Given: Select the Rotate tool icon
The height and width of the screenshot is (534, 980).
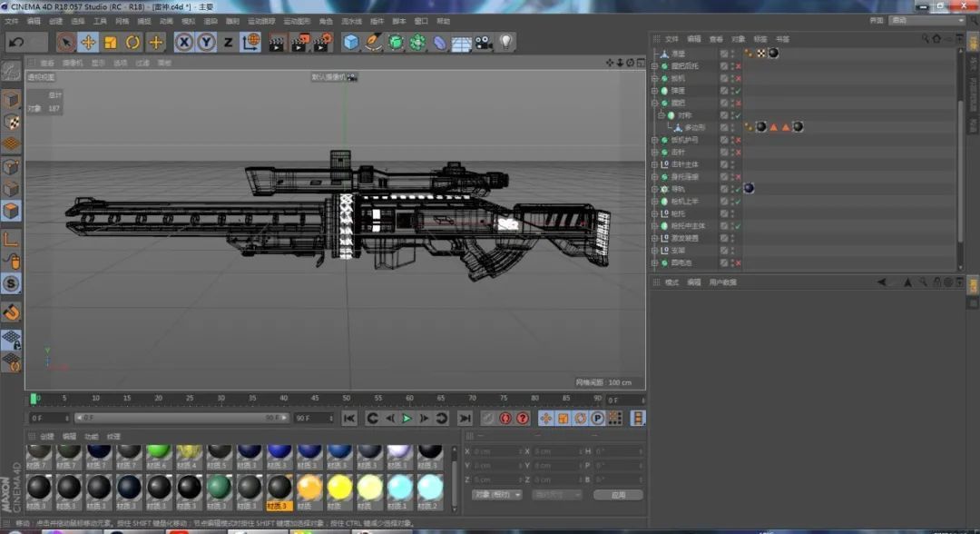Looking at the screenshot, I should [133, 42].
